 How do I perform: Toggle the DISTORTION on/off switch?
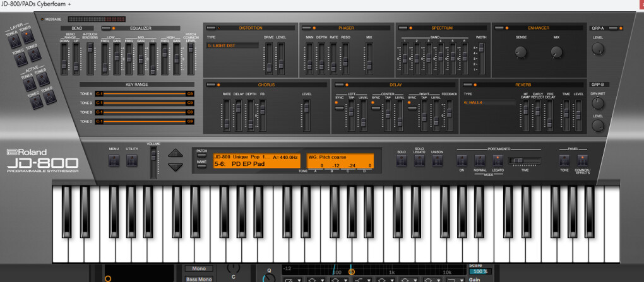(x=211, y=28)
